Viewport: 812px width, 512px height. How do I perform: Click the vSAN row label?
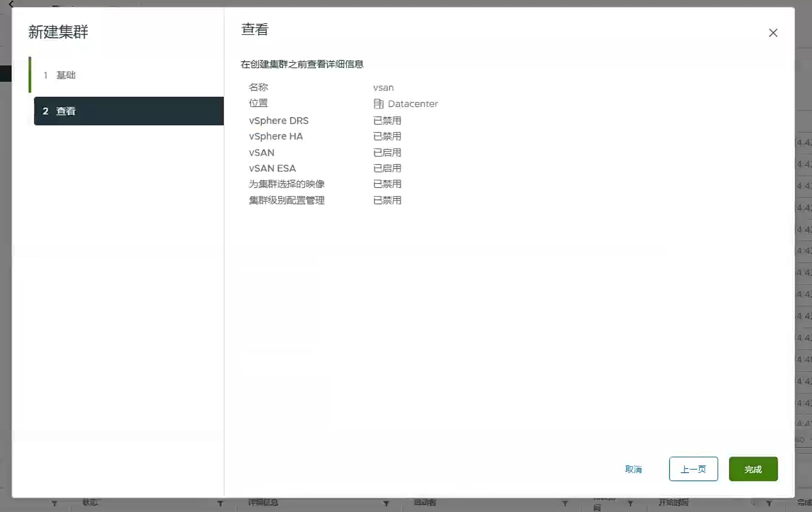[x=261, y=152]
